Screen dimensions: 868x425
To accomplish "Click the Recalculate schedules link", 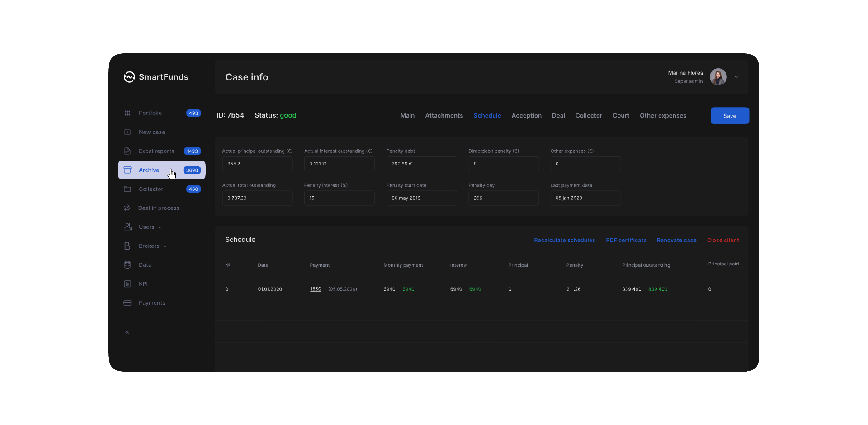I will click(x=564, y=241).
